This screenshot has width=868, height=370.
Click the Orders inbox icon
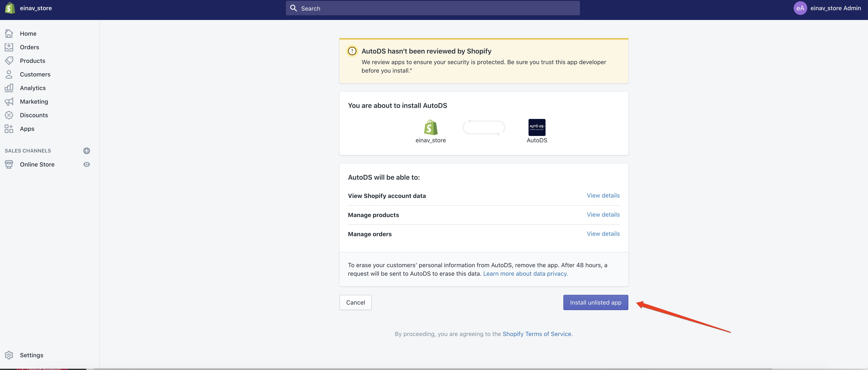click(x=9, y=47)
